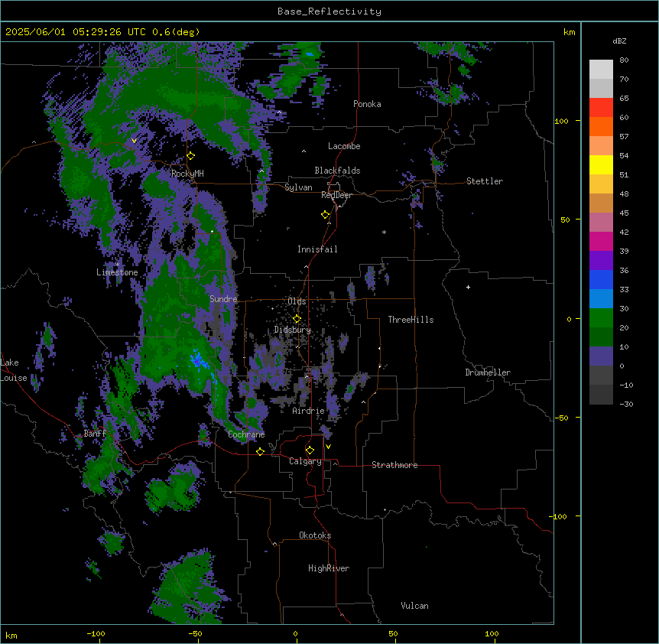Image resolution: width=659 pixels, height=644 pixels.
Task: Click the bright green 20–30 dBZ swatch
Action: [x=601, y=318]
